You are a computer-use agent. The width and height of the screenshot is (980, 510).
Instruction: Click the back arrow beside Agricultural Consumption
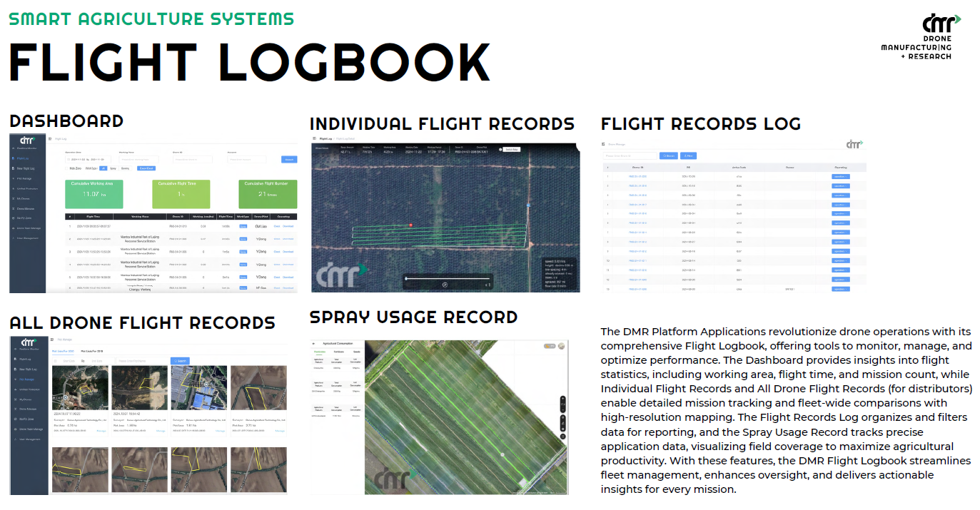tap(313, 344)
